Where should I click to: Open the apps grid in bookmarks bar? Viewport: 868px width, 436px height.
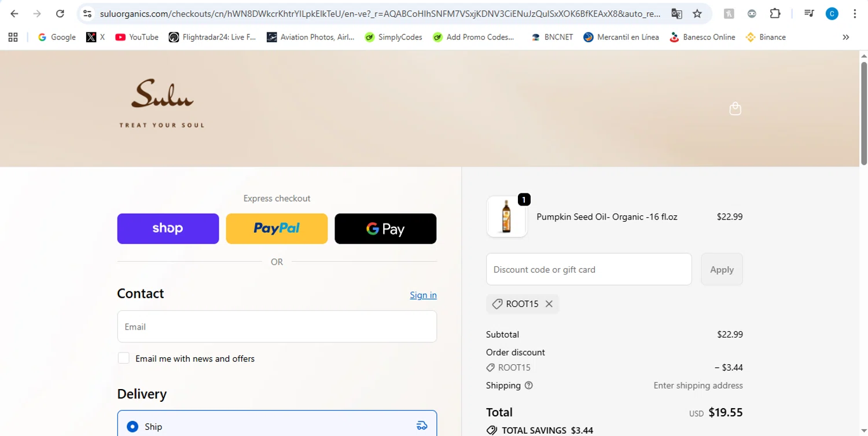pyautogui.click(x=13, y=37)
